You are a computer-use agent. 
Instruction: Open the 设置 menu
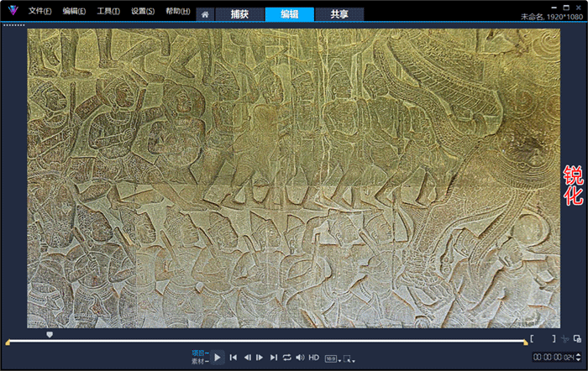click(143, 11)
